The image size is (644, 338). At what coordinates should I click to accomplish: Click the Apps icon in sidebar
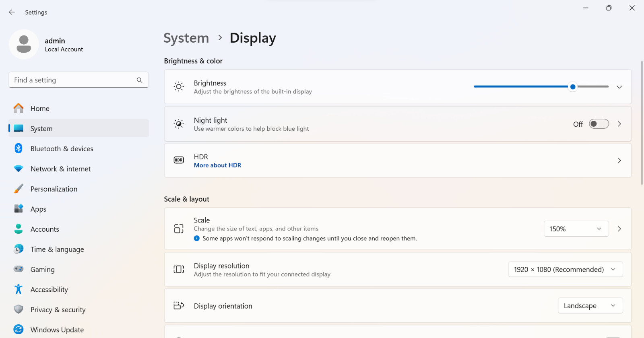tap(19, 209)
